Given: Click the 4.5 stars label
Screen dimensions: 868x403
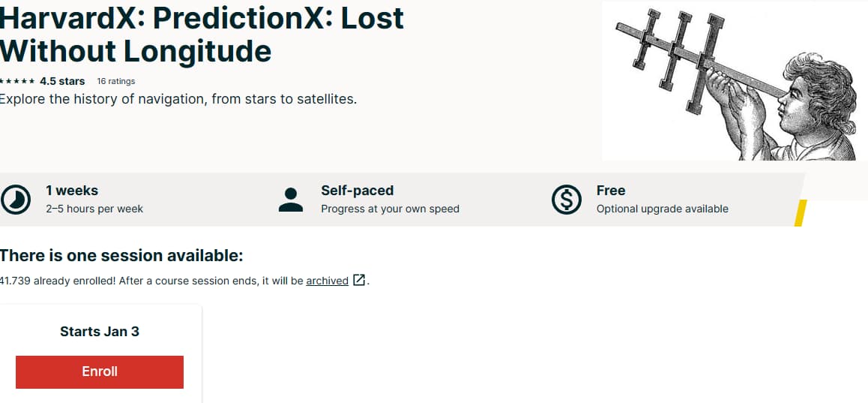Looking at the screenshot, I should (62, 81).
